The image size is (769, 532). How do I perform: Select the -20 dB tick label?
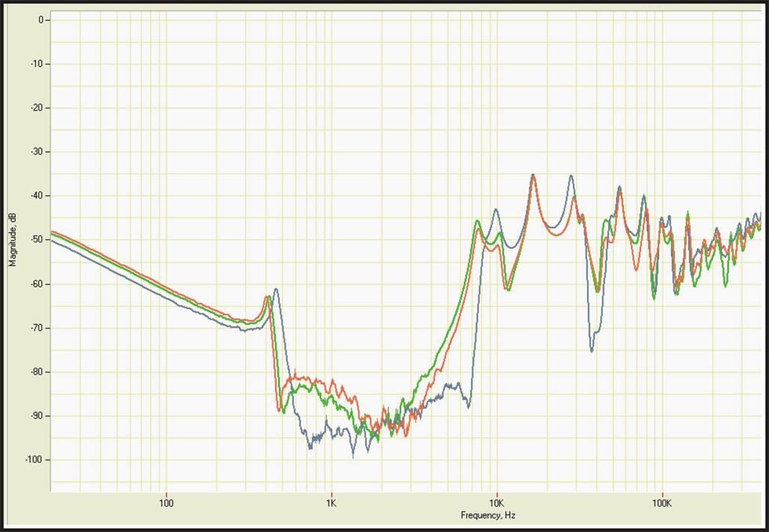click(38, 108)
